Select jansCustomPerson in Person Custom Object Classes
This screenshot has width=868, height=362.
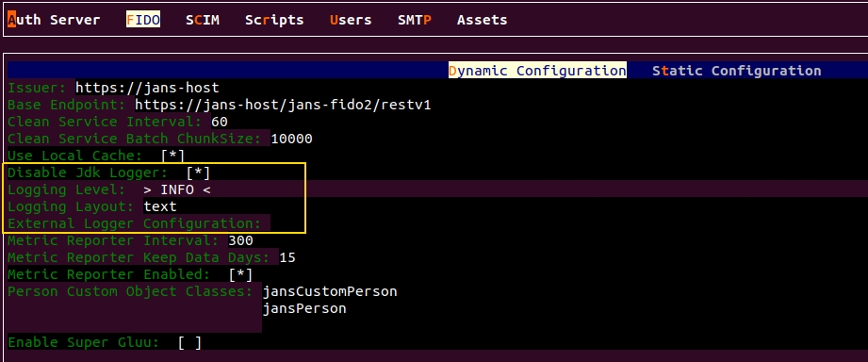coord(330,291)
